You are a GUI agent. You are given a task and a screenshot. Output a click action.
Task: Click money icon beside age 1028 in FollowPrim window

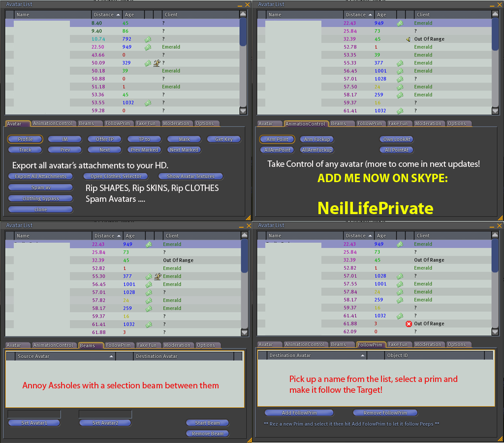pyautogui.click(x=400, y=276)
